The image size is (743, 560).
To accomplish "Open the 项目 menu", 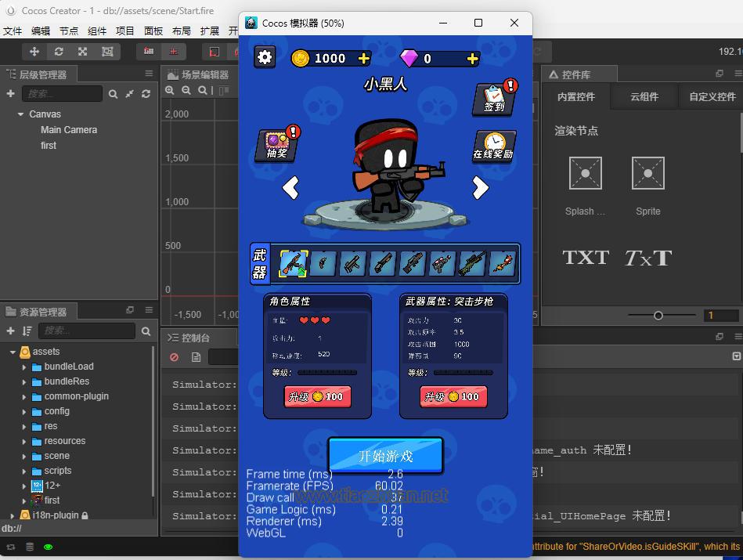I will pyautogui.click(x=125, y=31).
